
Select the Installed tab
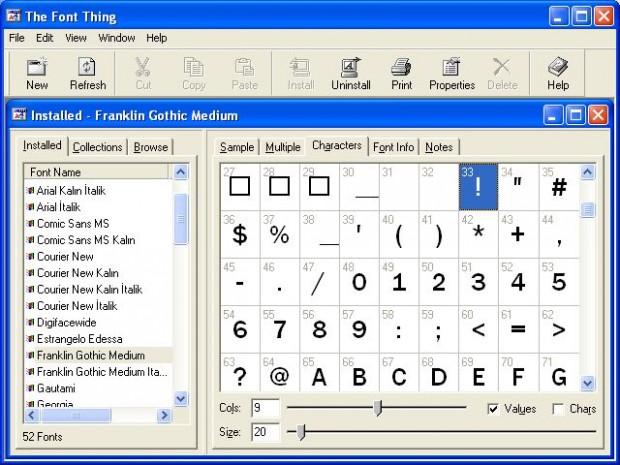[42, 145]
